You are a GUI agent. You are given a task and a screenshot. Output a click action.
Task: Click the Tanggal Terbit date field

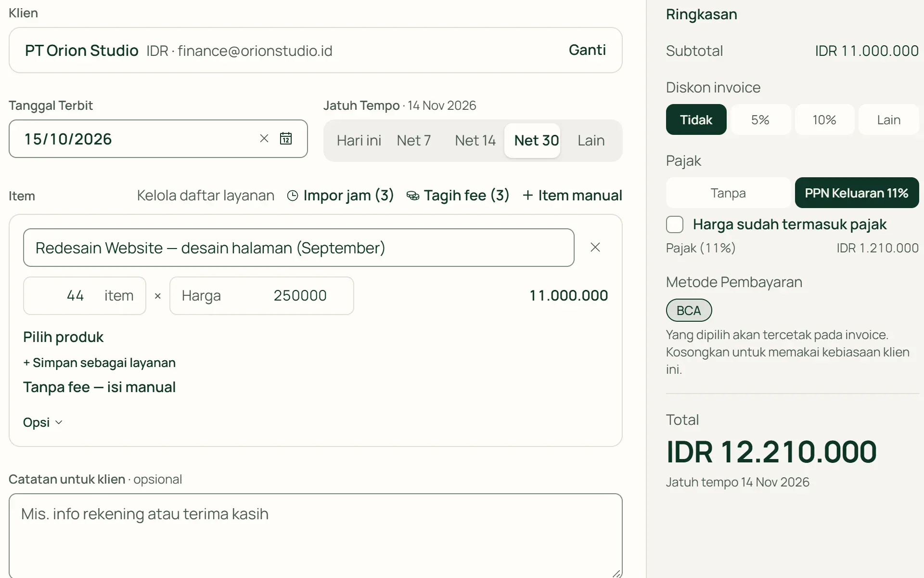[158, 139]
